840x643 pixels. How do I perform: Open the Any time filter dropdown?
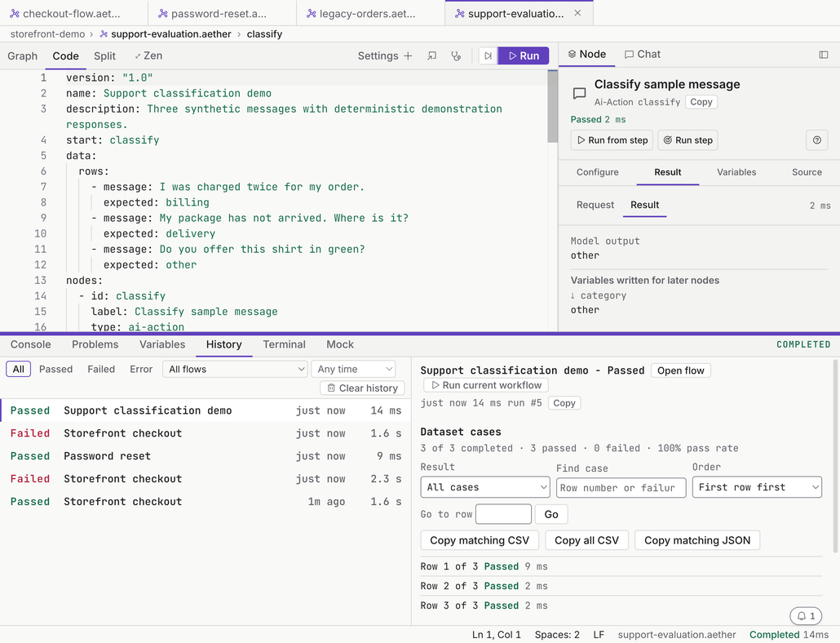[354, 369]
